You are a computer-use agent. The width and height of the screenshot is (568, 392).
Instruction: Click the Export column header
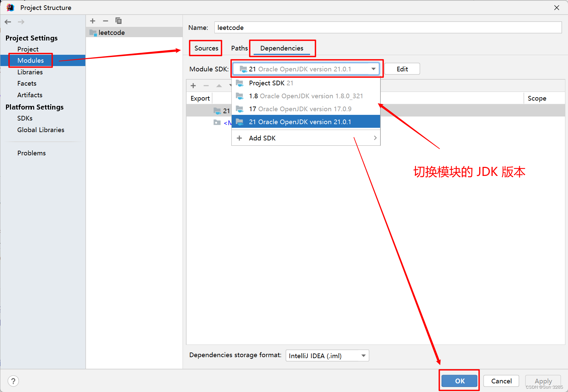click(200, 98)
